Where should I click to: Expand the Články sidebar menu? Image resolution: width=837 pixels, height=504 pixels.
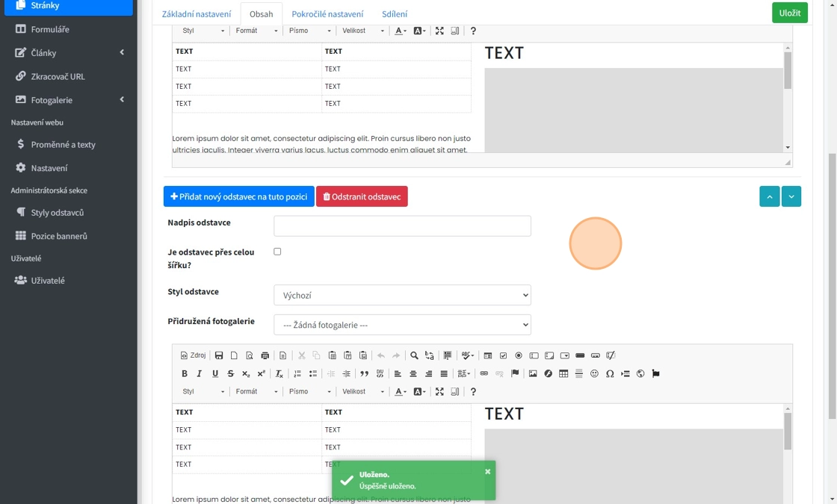click(x=67, y=53)
